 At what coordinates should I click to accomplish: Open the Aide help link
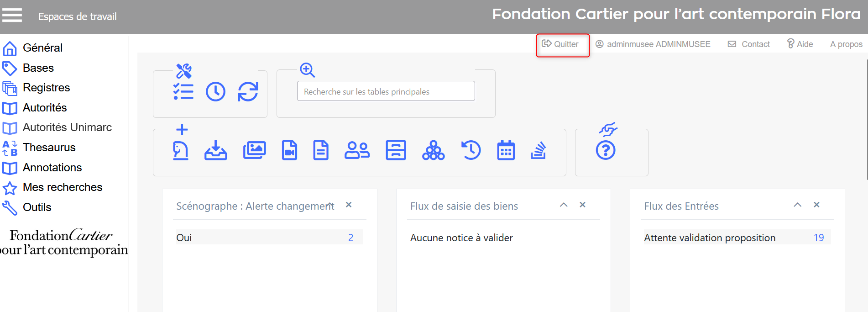[x=800, y=44]
